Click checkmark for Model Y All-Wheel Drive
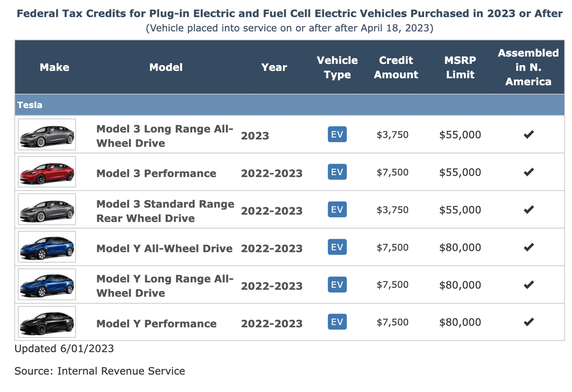Image resolution: width=572 pixels, height=392 pixels. [x=528, y=247]
